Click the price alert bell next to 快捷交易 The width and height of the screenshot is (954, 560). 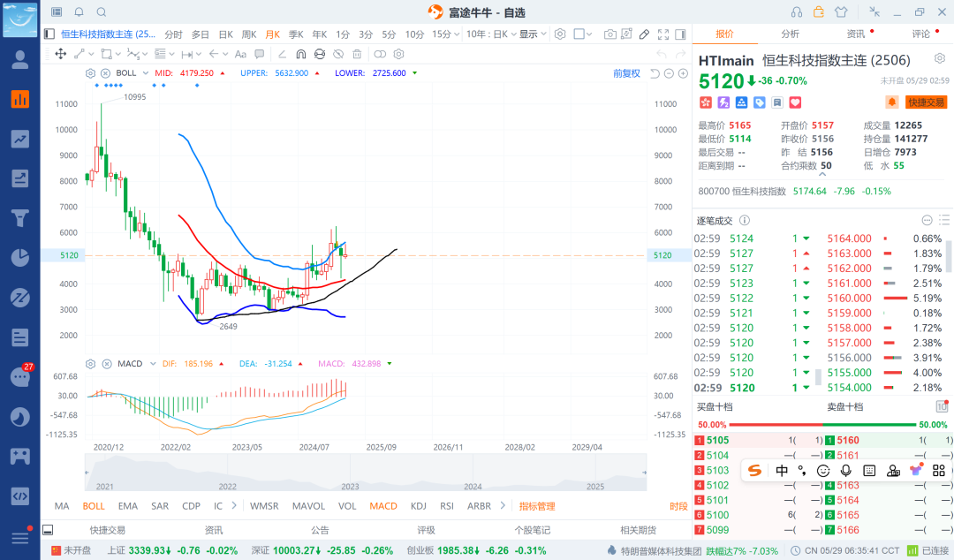(892, 102)
